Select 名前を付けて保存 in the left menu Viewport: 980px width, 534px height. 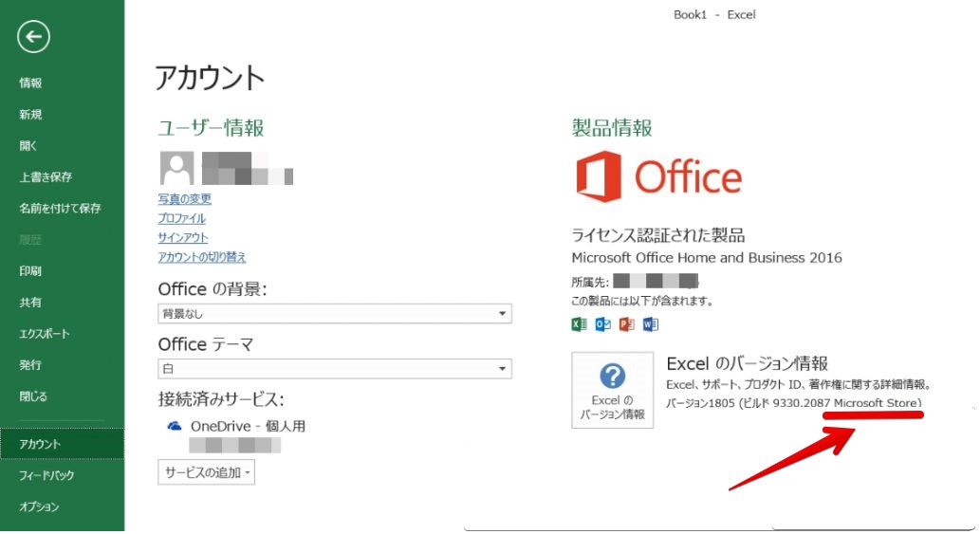[x=60, y=208]
